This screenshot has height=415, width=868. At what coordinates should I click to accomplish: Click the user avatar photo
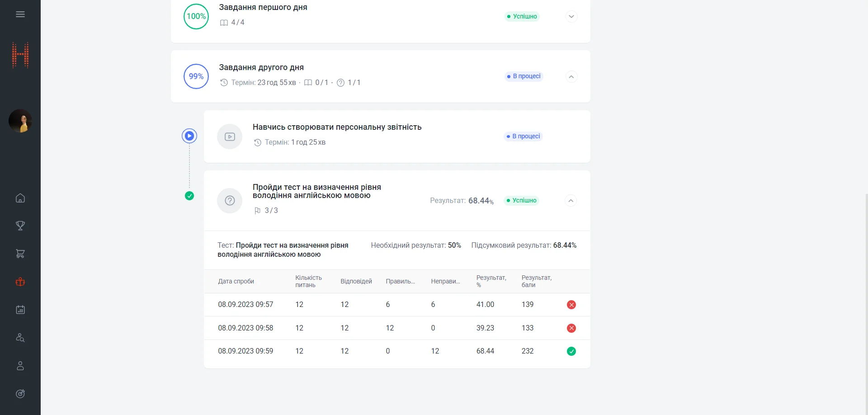(x=20, y=121)
